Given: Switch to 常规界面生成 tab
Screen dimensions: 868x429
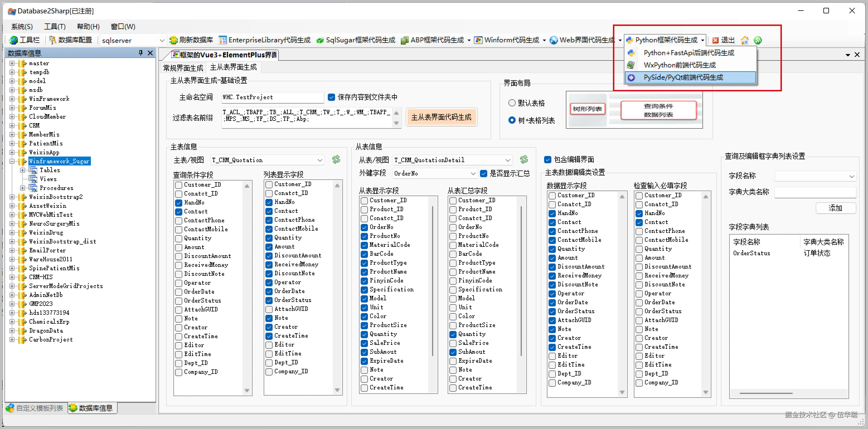Looking at the screenshot, I should (183, 68).
